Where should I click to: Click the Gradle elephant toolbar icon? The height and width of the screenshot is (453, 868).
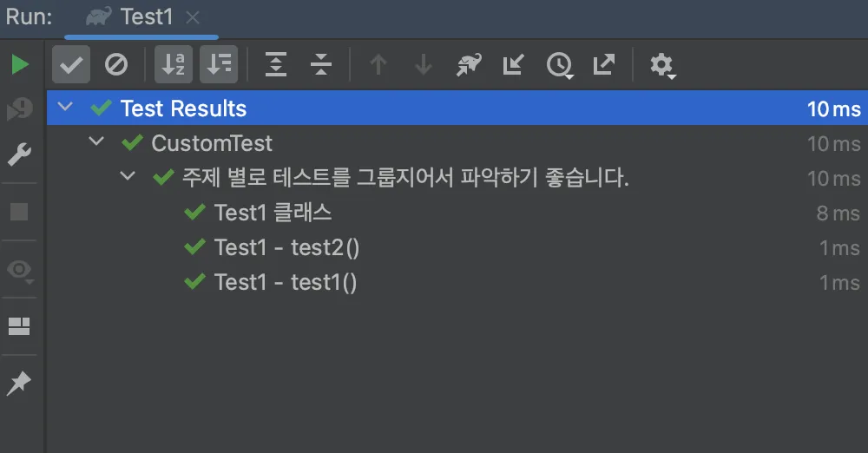(469, 65)
